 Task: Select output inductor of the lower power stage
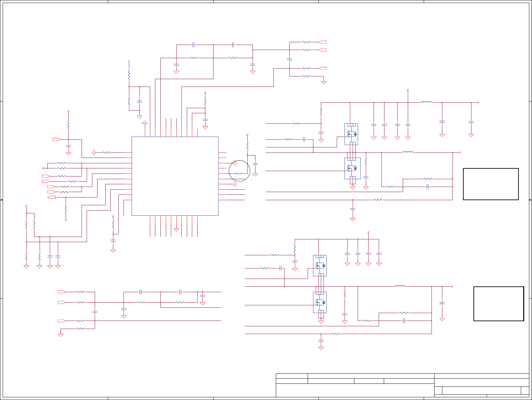400,286
